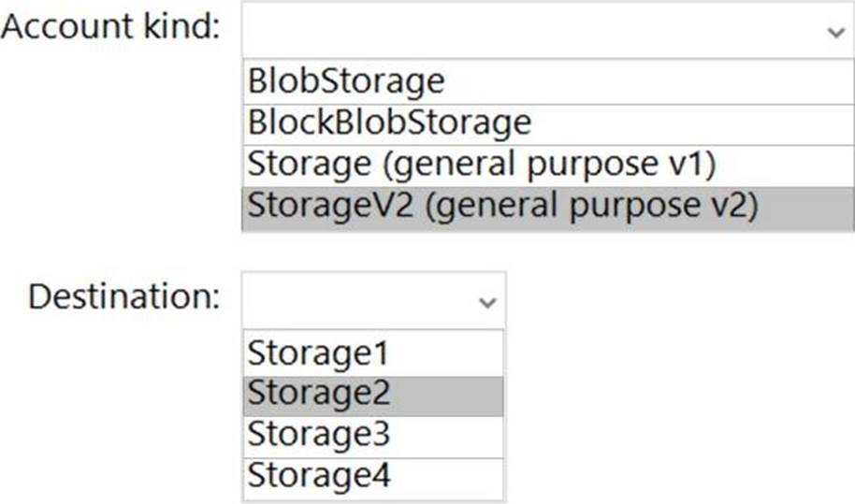Click the Destination label
855x504 pixels.
pyautogui.click(x=124, y=297)
